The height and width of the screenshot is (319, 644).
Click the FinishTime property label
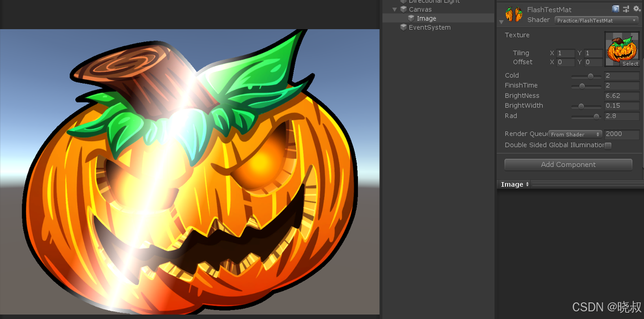(521, 85)
